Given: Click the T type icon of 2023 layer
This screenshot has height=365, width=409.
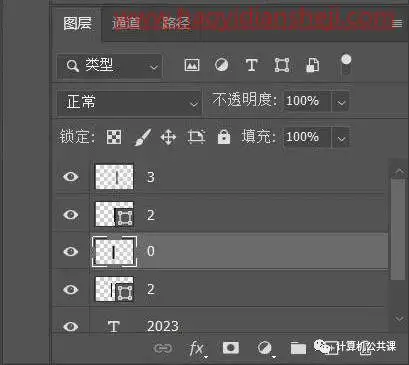Looking at the screenshot, I should tap(114, 326).
